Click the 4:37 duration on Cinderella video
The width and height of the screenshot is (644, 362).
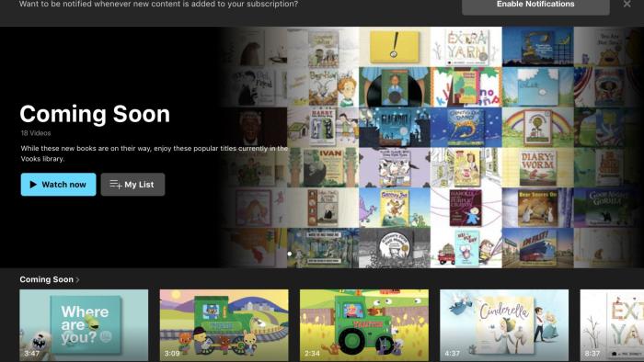coord(453,353)
